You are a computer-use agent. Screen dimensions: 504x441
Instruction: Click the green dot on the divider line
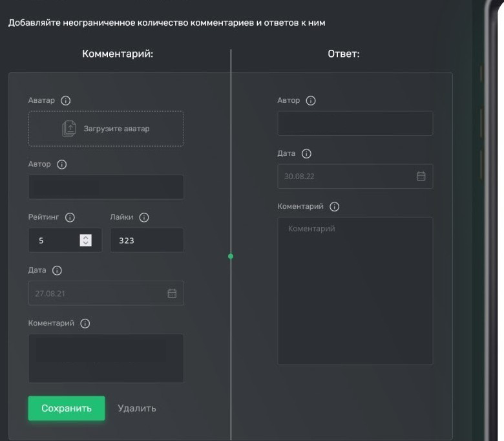pyautogui.click(x=231, y=256)
